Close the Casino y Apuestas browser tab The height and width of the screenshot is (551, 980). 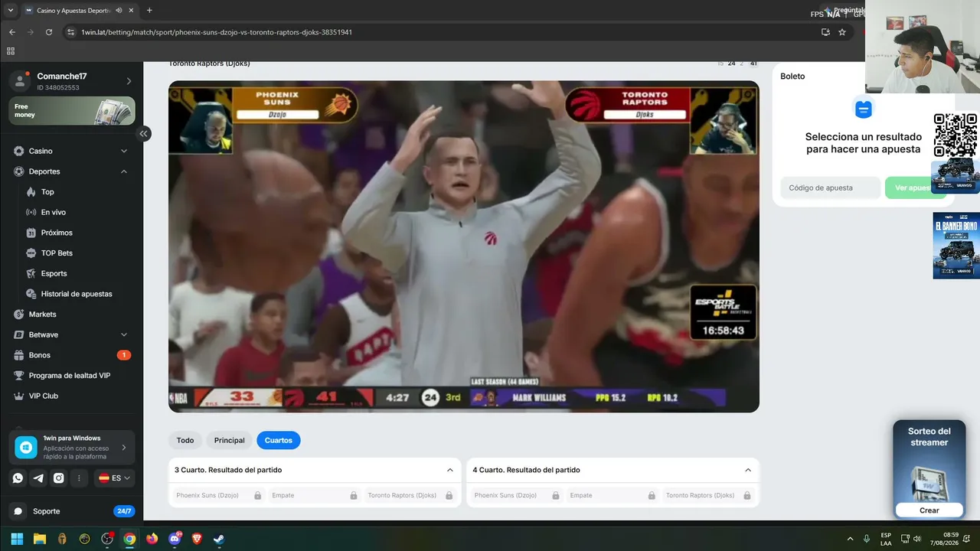[x=132, y=11]
